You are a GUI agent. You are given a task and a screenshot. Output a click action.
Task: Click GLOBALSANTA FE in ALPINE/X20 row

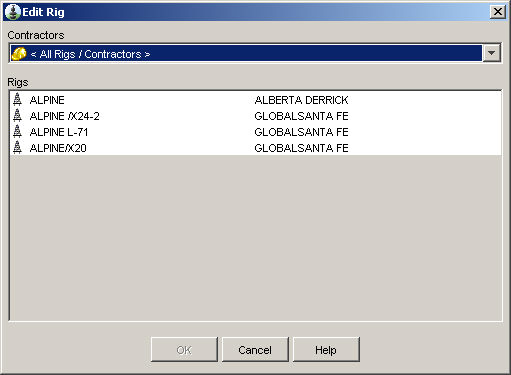coord(301,148)
